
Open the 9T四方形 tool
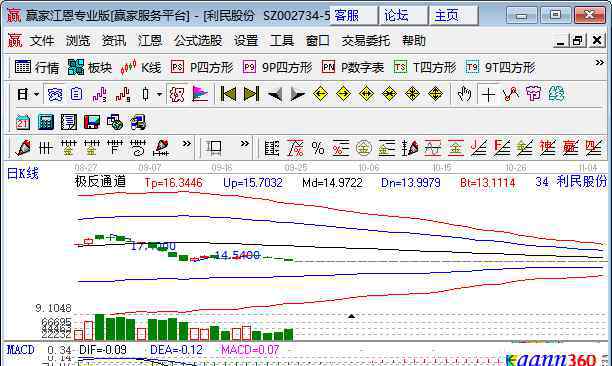500,68
